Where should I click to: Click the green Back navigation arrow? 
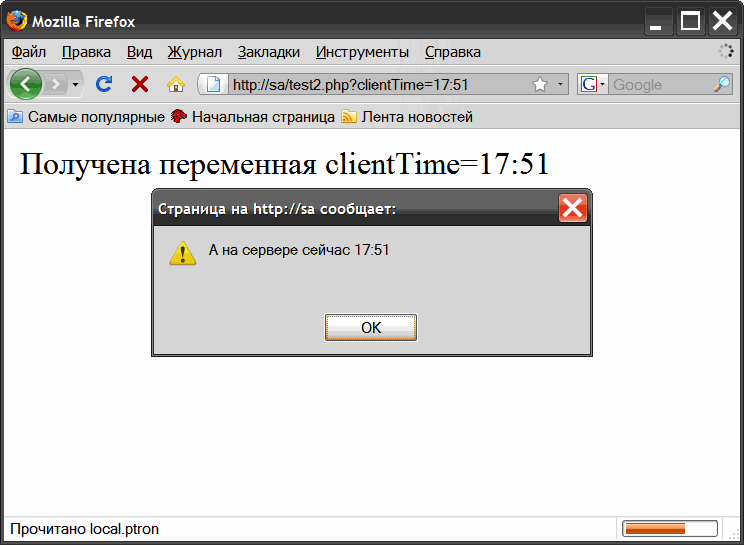25,84
